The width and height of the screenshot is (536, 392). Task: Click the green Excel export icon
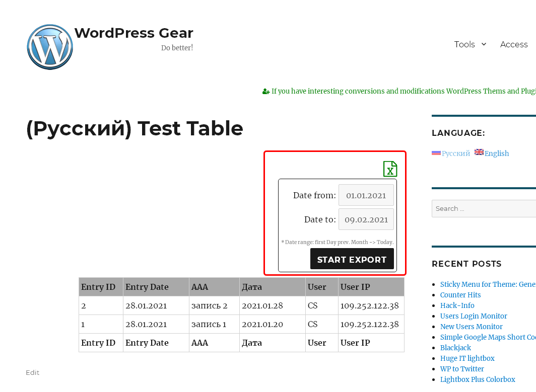[390, 169]
